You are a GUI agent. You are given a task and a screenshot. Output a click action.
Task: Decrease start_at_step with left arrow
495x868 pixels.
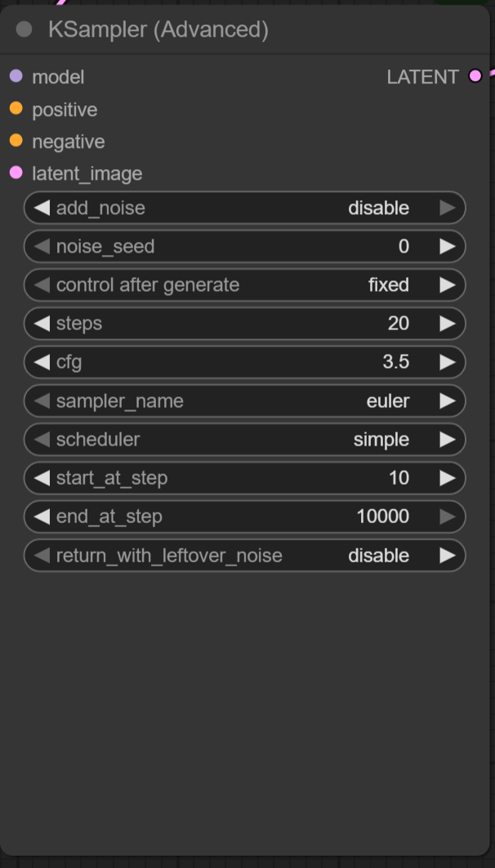tap(42, 478)
